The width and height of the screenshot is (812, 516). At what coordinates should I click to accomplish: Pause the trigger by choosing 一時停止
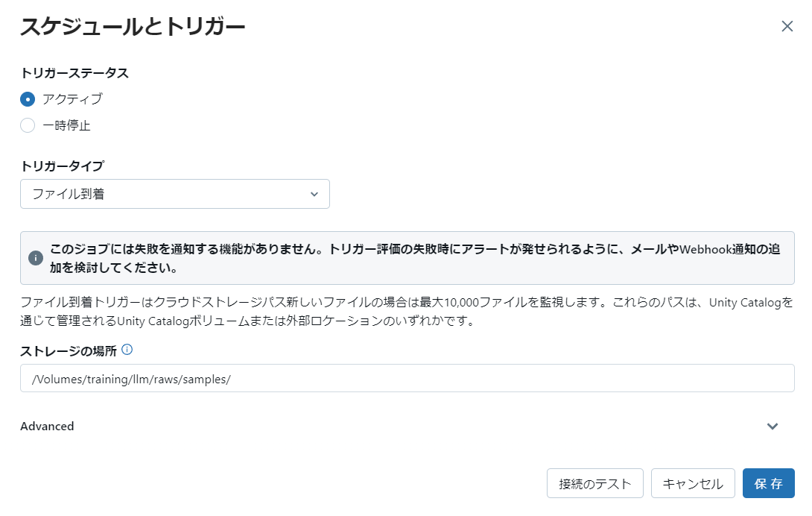(x=27, y=125)
